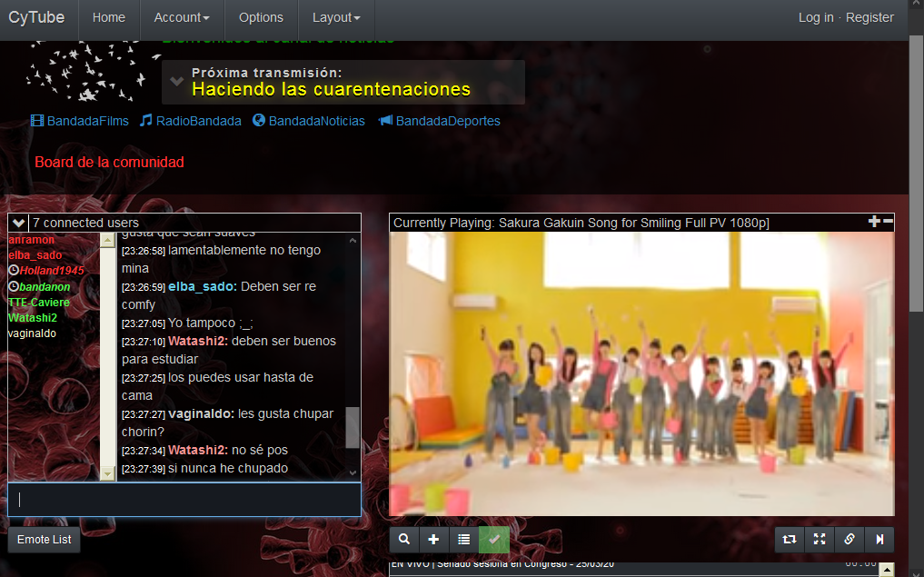Focus the chat message input box
924x577 pixels.
coord(184,500)
